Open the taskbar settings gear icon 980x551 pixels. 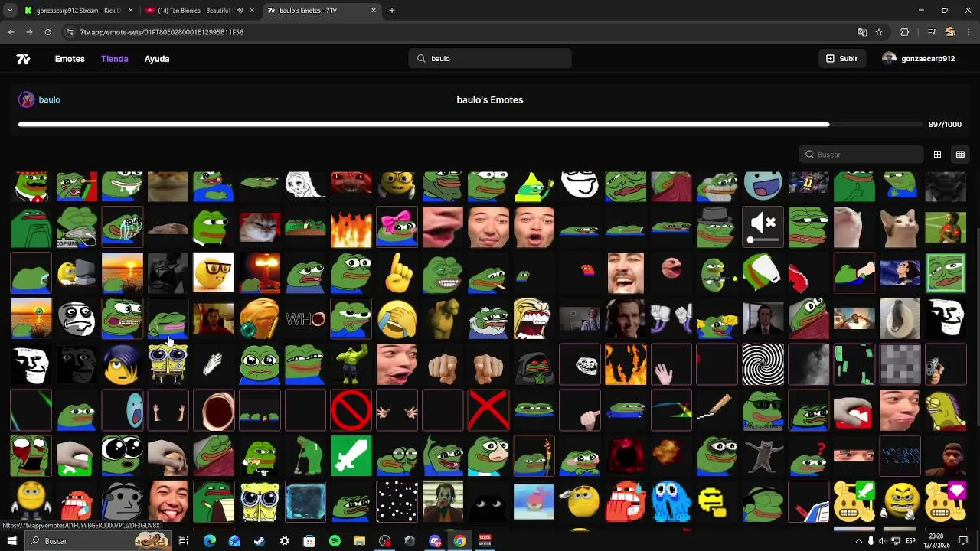[285, 541]
